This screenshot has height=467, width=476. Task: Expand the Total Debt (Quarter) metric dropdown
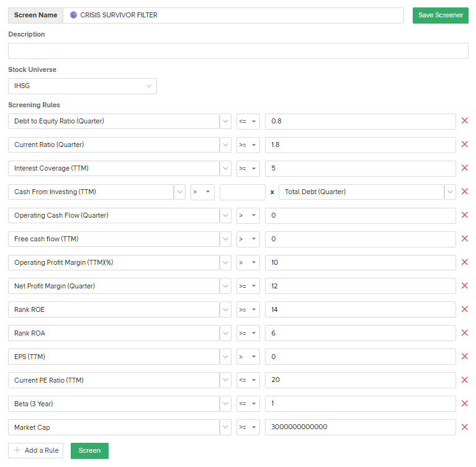[450, 192]
